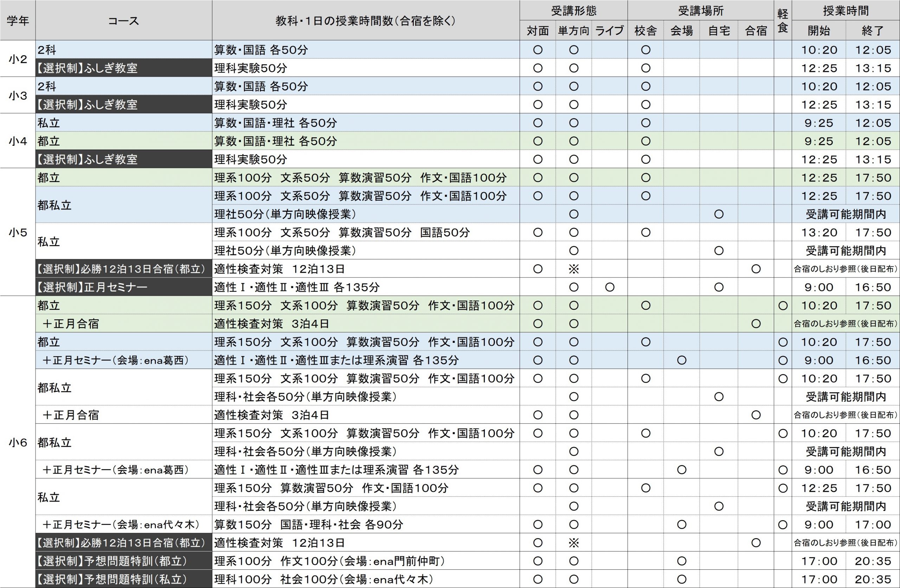Screen dimensions: 900x588
Task: Click the 軽食 circle in ena代々木 seminar row
Action: click(x=783, y=524)
